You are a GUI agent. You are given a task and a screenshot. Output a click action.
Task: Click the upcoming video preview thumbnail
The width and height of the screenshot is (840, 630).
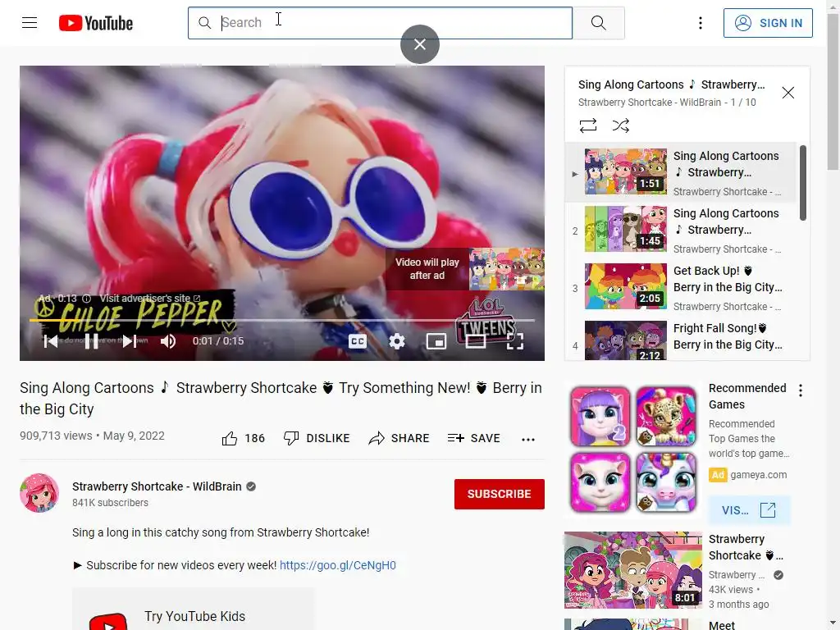coord(507,269)
